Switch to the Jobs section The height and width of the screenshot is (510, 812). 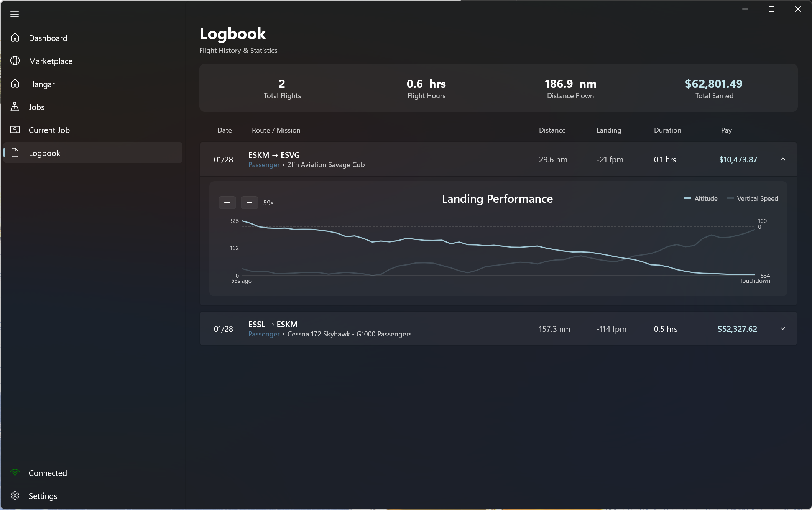coord(36,107)
